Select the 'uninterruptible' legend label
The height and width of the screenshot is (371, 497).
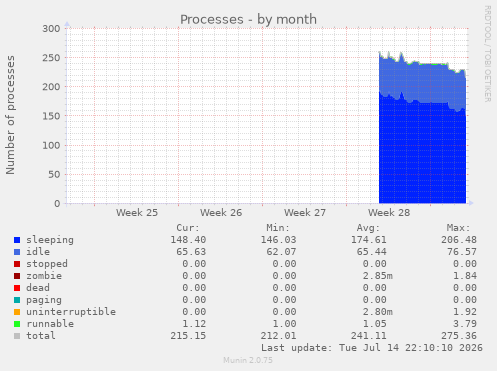point(71,312)
